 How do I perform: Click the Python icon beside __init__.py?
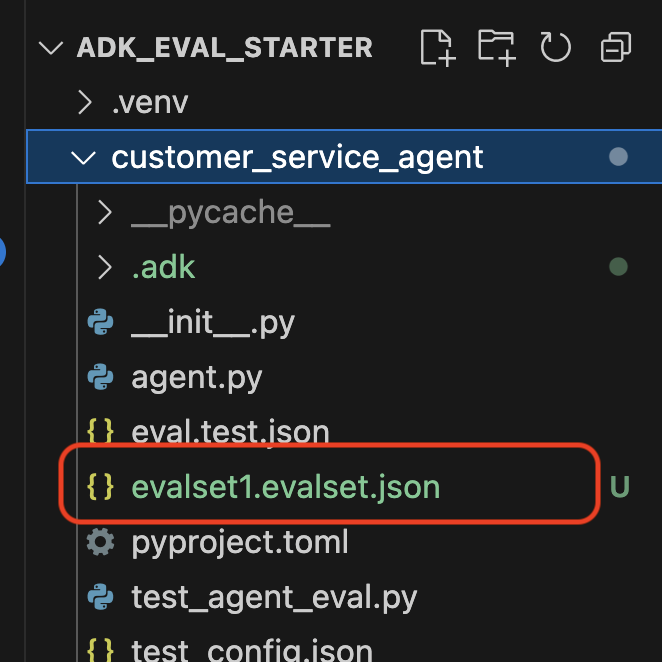tap(100, 323)
